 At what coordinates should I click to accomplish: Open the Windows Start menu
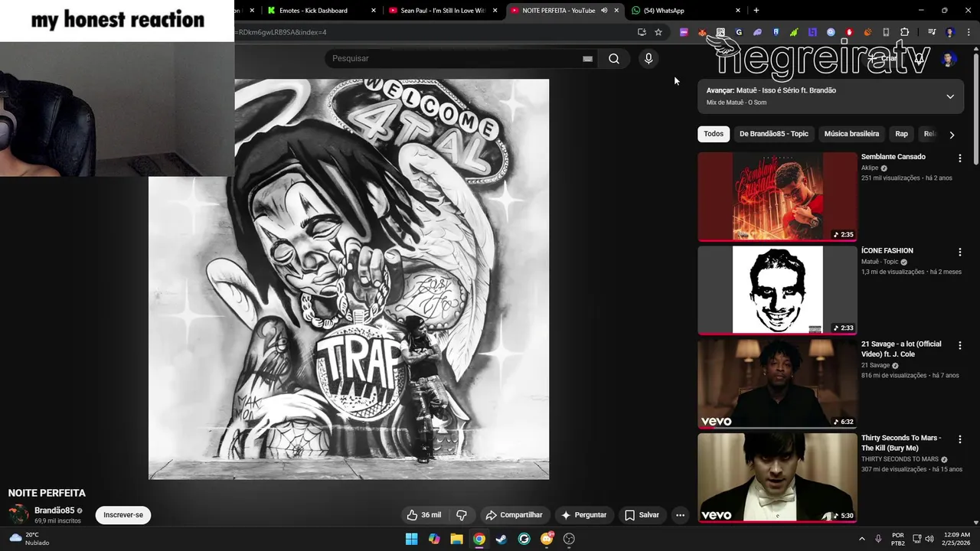[x=411, y=539]
